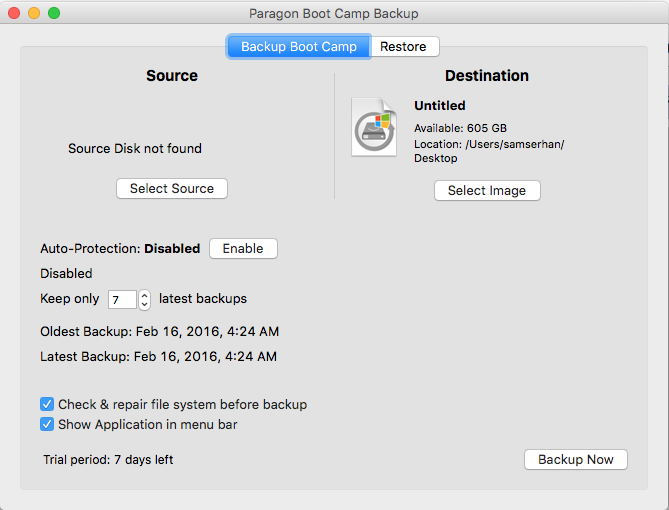Viewport: 669px width, 510px height.
Task: Click the 'Source Disk not found' message
Action: 135,149
